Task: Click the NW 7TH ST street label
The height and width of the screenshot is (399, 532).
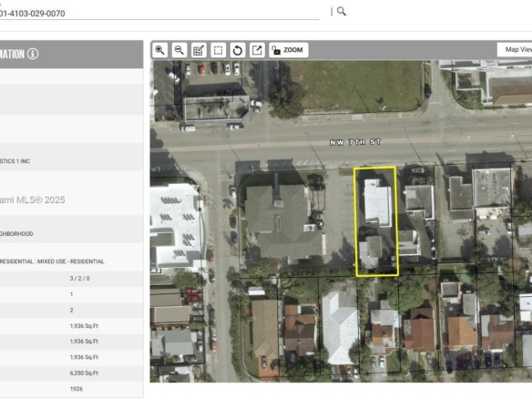Action: tap(355, 142)
